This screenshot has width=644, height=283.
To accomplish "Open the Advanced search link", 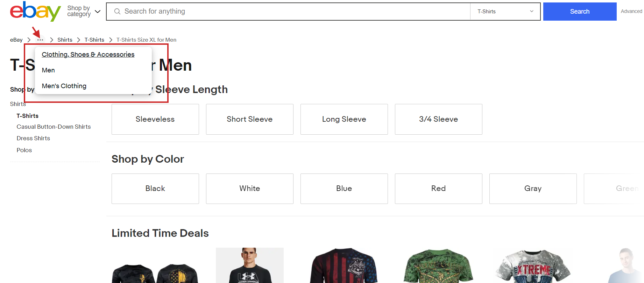I will [631, 11].
